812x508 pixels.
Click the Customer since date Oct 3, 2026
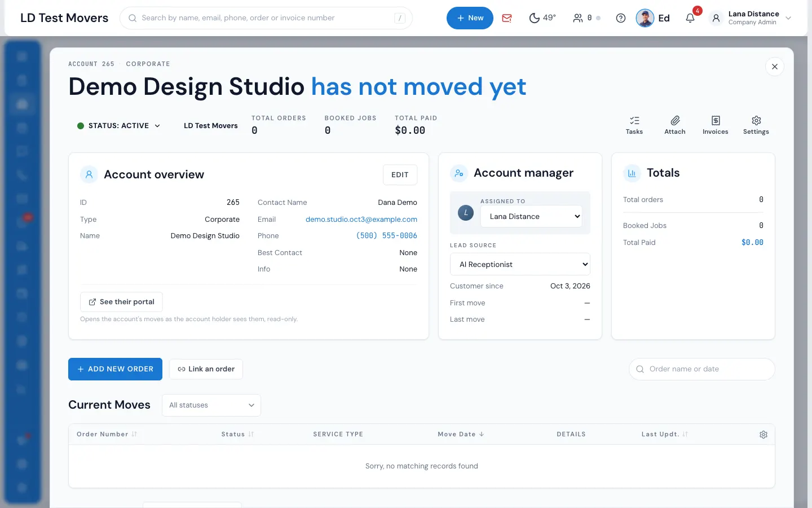[570, 286]
